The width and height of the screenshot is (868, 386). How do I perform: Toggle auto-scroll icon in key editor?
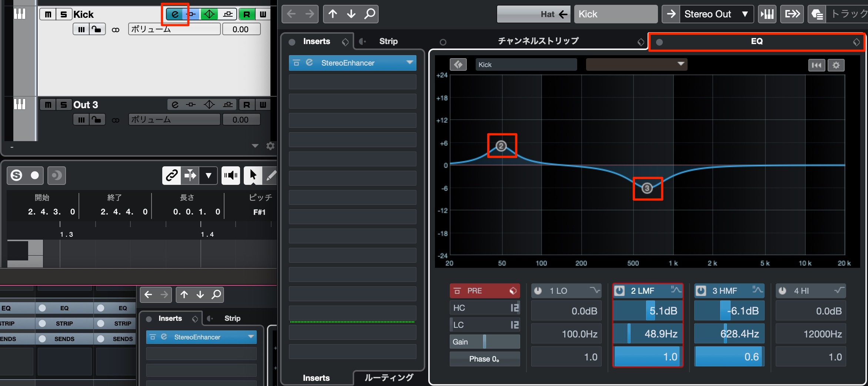pos(190,175)
